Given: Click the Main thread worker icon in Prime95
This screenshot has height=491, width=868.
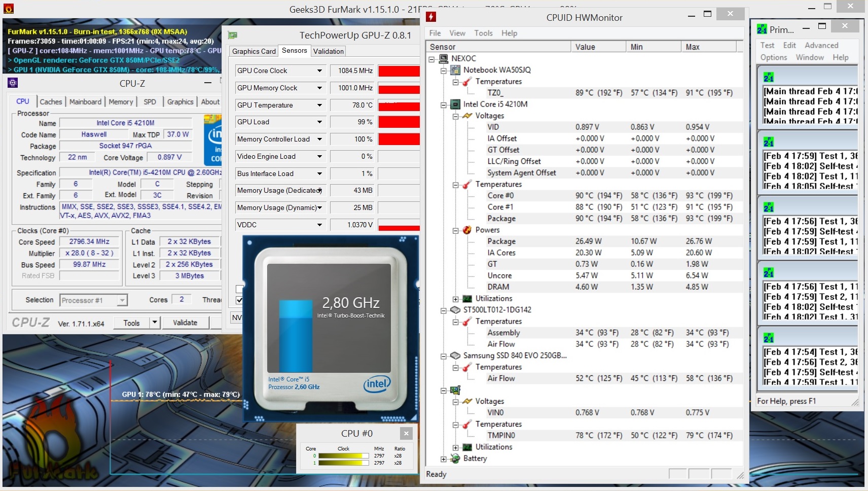Looking at the screenshot, I should point(769,77).
